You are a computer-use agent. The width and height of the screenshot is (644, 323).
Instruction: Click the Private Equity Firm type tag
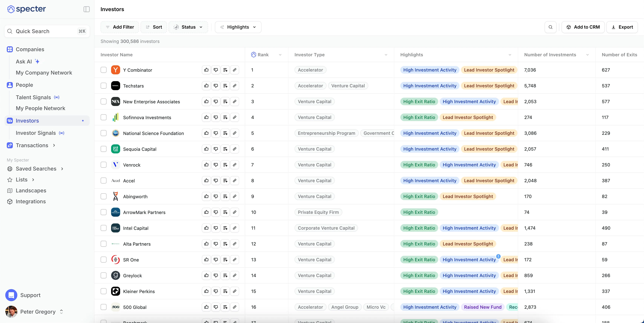click(x=318, y=212)
